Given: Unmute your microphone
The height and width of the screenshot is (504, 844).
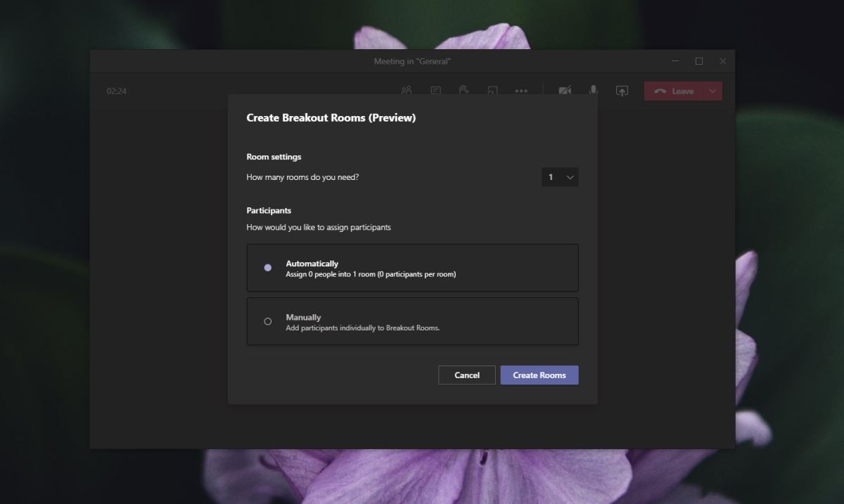Looking at the screenshot, I should click(x=593, y=91).
